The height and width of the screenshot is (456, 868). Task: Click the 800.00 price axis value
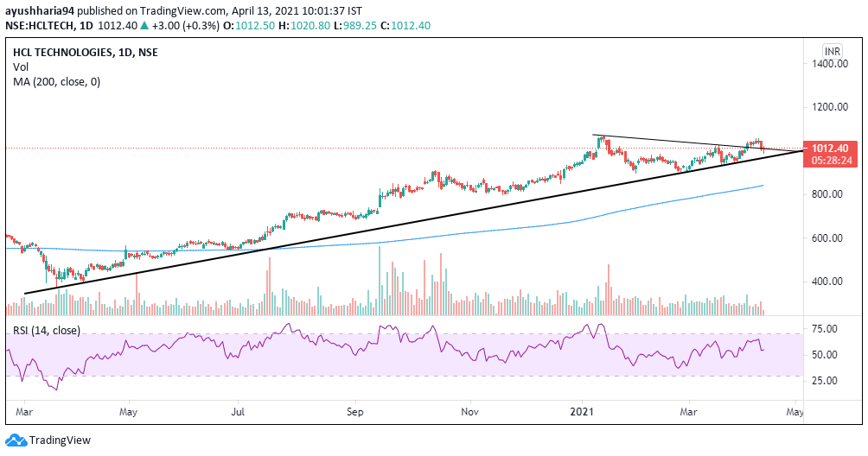[827, 194]
